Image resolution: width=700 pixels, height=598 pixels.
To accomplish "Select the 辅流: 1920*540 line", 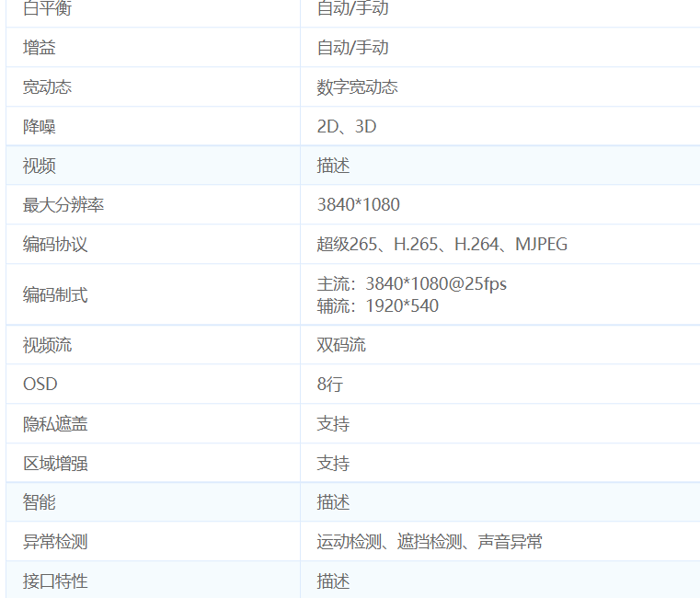I will (377, 305).
